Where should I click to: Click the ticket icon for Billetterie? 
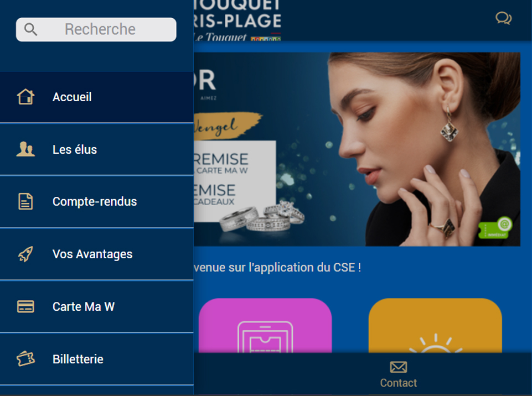point(25,359)
